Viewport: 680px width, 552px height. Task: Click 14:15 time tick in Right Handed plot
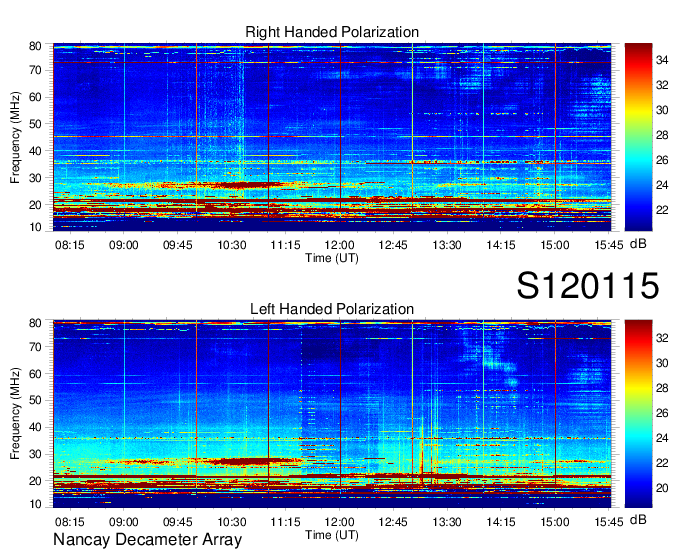click(x=501, y=245)
